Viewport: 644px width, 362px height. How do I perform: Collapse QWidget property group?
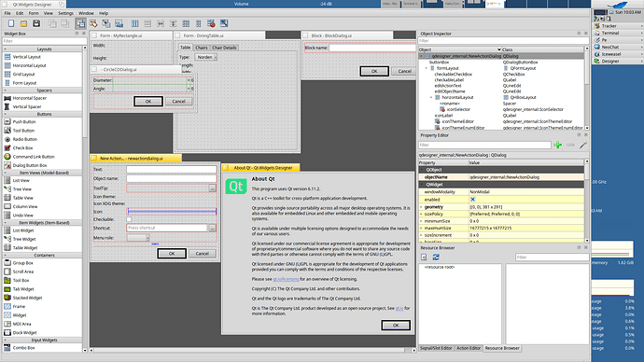422,185
